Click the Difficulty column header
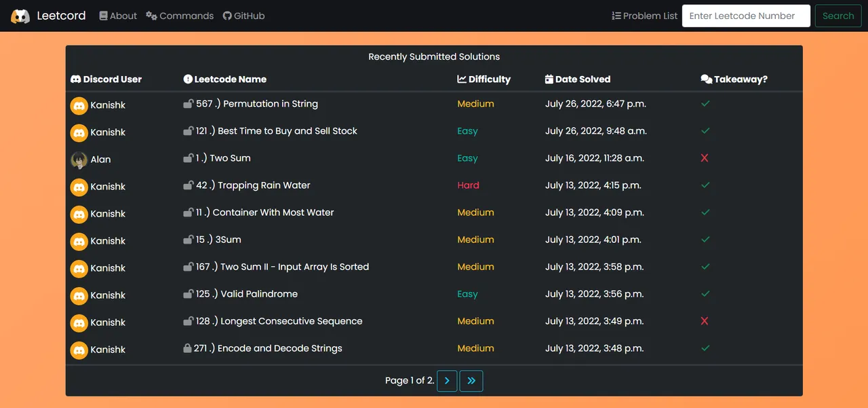The width and height of the screenshot is (868, 408). (484, 79)
